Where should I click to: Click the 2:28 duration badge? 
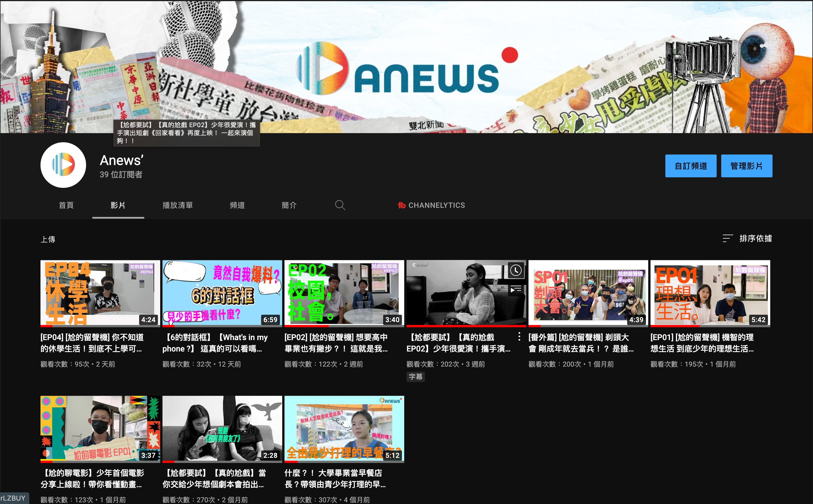270,455
